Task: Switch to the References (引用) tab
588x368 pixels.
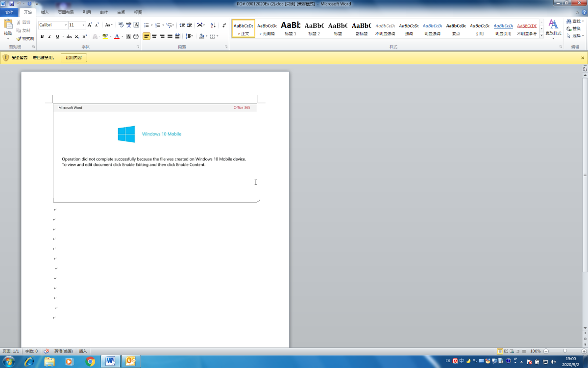Action: pos(87,12)
